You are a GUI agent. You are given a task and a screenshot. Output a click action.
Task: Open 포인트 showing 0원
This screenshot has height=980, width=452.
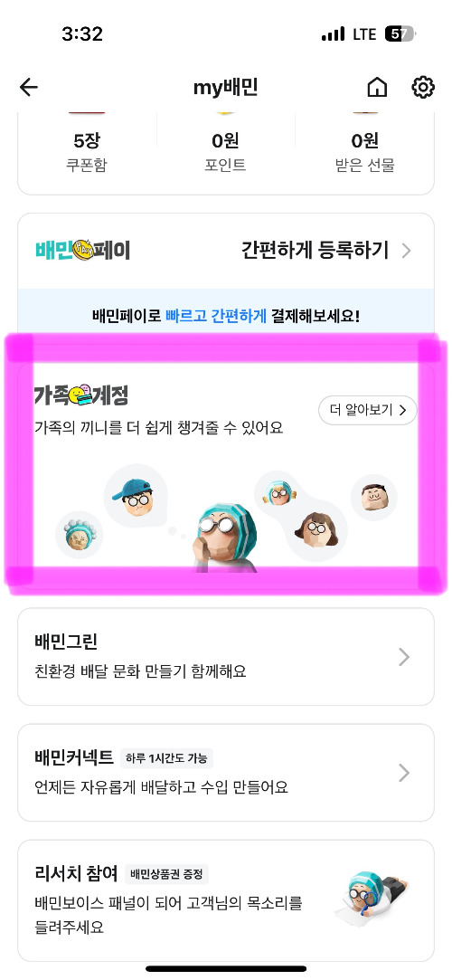225,153
